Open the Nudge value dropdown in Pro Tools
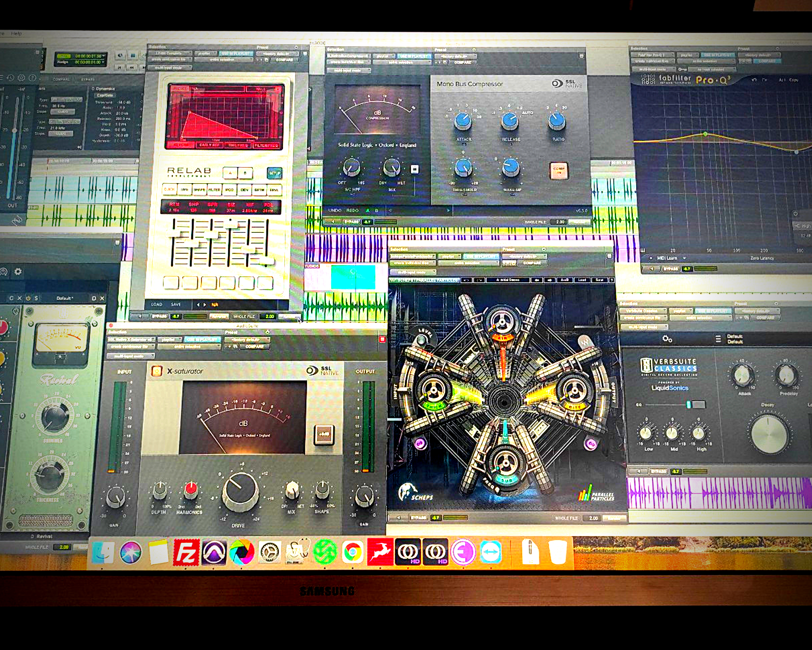This screenshot has height=650, width=812. 90,62
